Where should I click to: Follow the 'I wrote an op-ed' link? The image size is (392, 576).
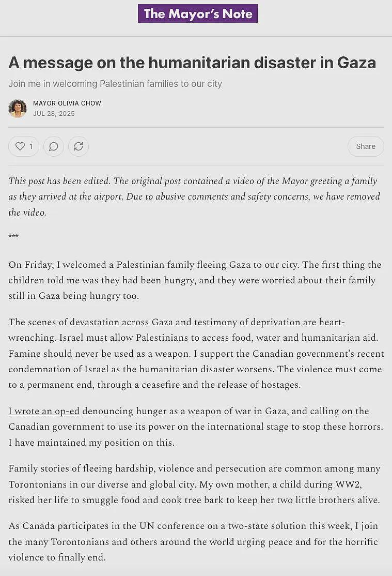(44, 411)
